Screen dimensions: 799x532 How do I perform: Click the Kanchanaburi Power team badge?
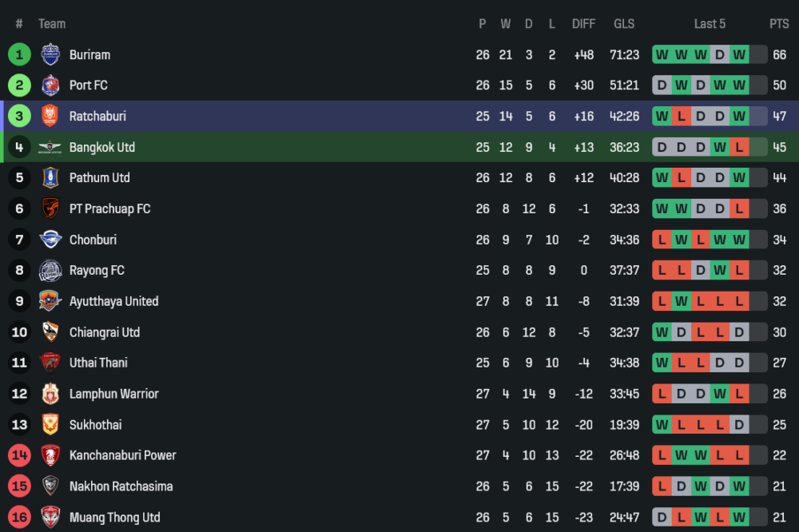(x=50, y=455)
